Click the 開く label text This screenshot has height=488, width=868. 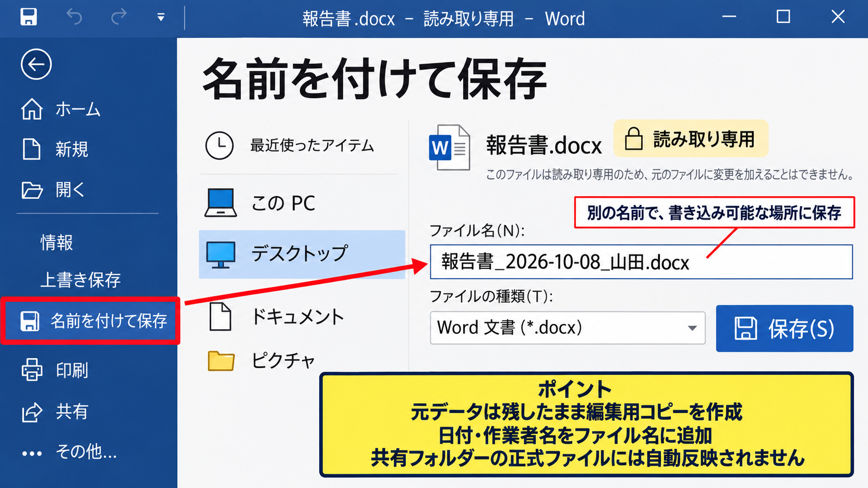click(70, 190)
